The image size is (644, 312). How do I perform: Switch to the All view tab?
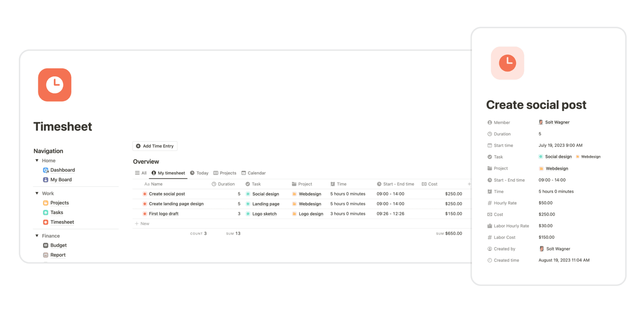[x=141, y=173]
